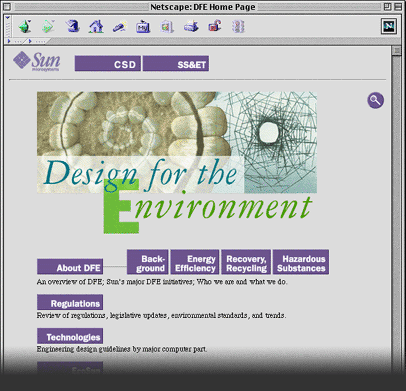Expand the second collapsed toolbar tab
Image resolution: width=406 pixels, height=391 pixels.
pos(37,41)
